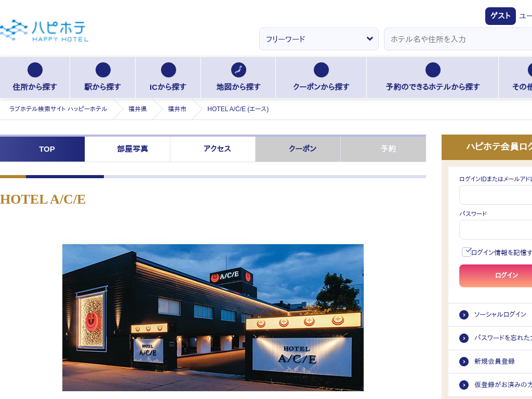Image resolution: width=532 pixels, height=399 pixels.
Task: Open 予約のできるホテルから探す navigation item
Action: pos(433,78)
